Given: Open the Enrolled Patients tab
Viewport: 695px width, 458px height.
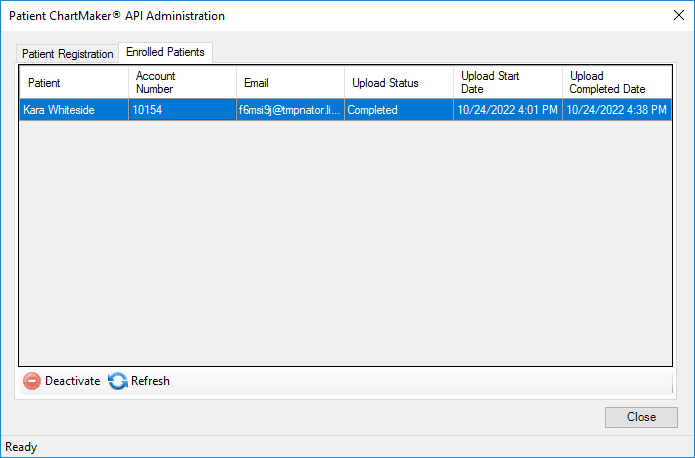Looking at the screenshot, I should [165, 52].
